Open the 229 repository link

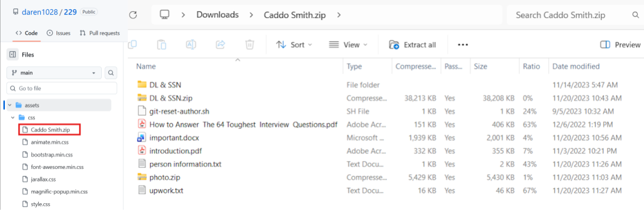[70, 12]
